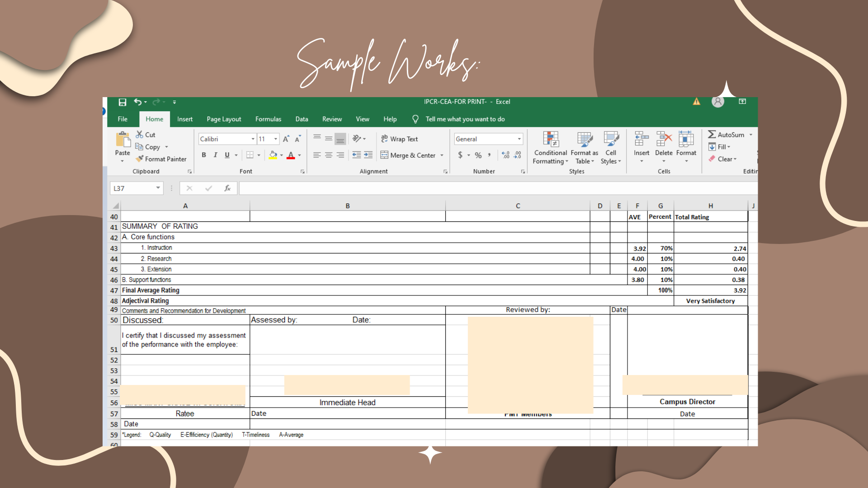Open the File tab

click(123, 119)
